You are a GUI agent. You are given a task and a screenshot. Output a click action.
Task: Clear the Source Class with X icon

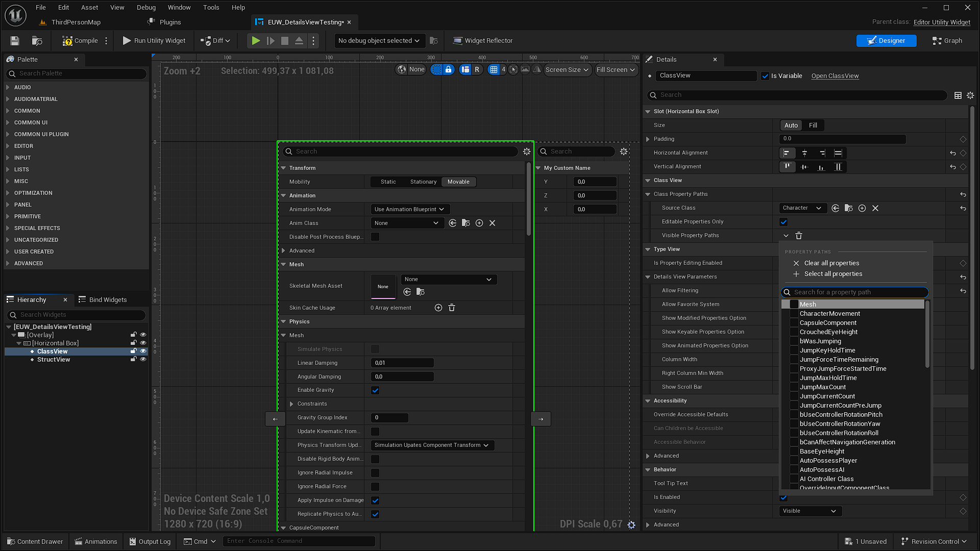click(875, 208)
